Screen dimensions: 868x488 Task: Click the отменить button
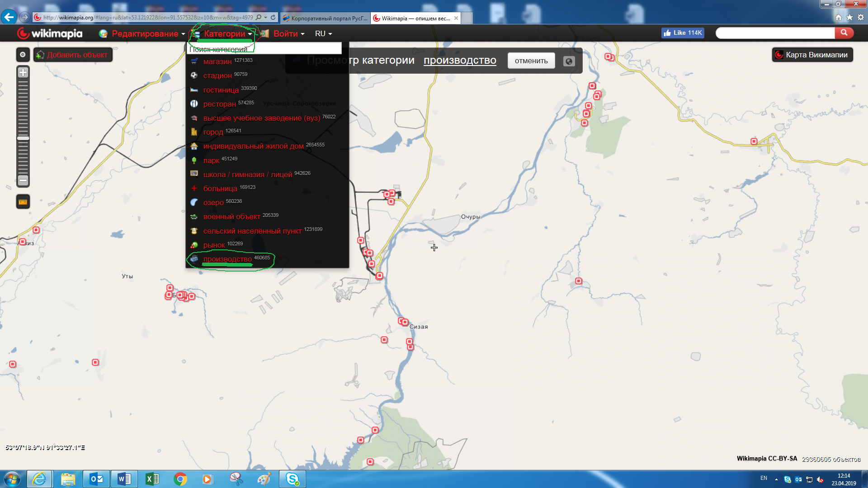tap(531, 61)
